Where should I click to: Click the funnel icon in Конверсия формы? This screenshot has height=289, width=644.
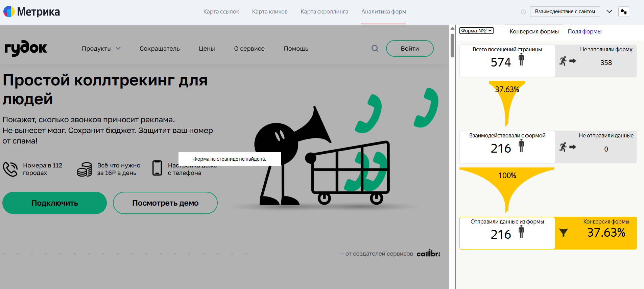563,233
